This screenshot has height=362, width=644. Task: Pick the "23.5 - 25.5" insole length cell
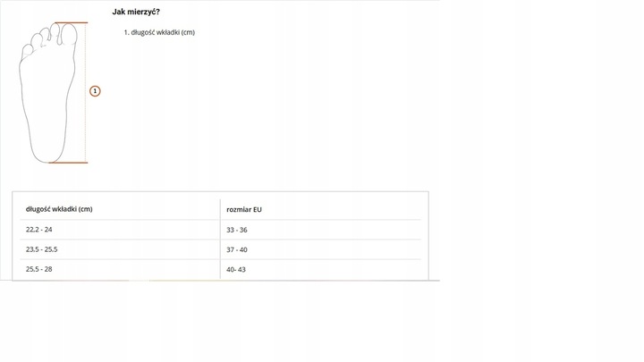(x=42, y=249)
